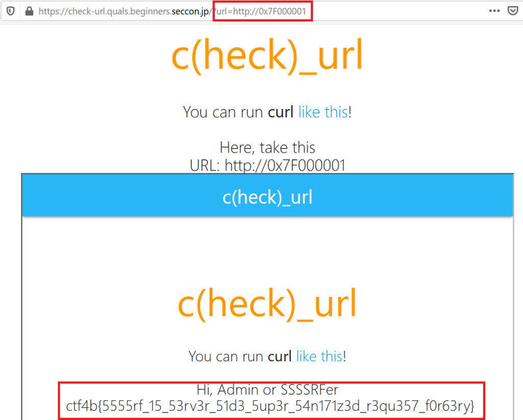Click the "like this" link in the embedded page

[x=319, y=356]
